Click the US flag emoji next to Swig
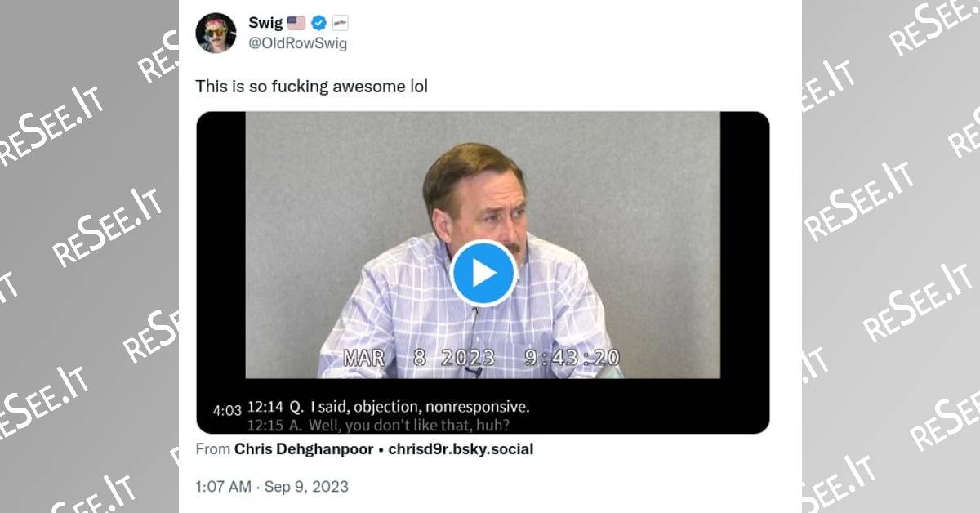The width and height of the screenshot is (980, 513). [296, 23]
